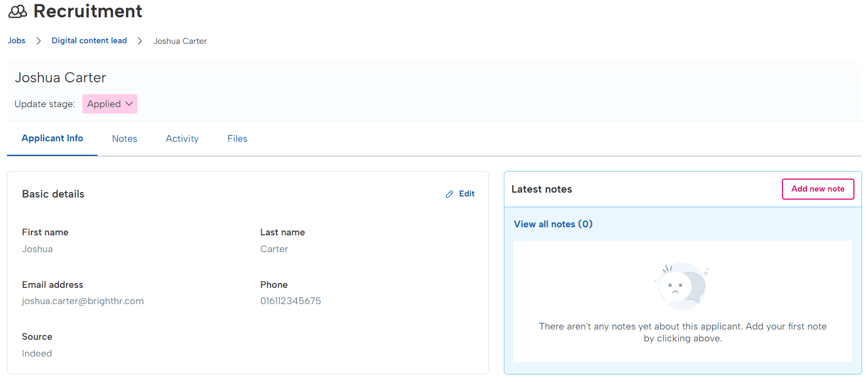Switch to the Notes tab
The height and width of the screenshot is (382, 868).
click(x=124, y=139)
